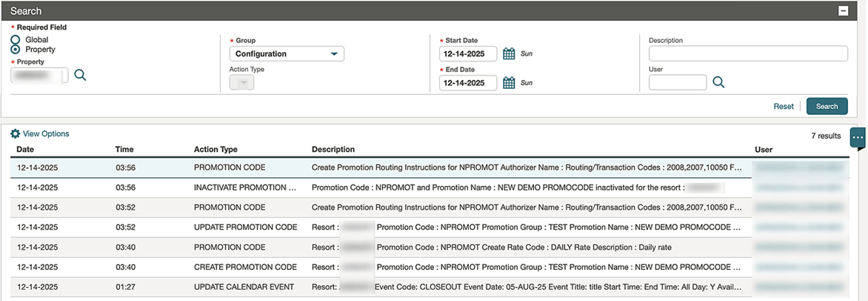Open the Action Type dropdown
Viewport: 868px width, 301px height.
[x=242, y=82]
